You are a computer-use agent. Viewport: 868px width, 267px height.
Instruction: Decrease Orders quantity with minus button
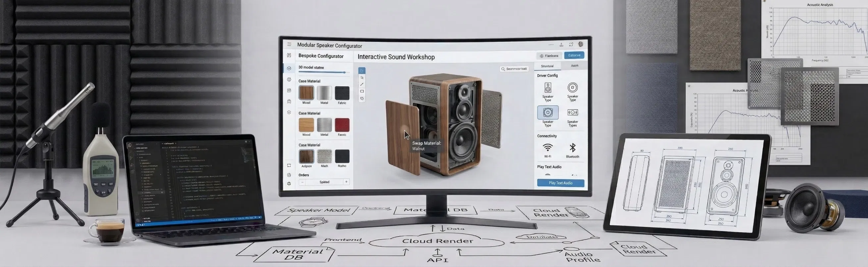tap(302, 182)
